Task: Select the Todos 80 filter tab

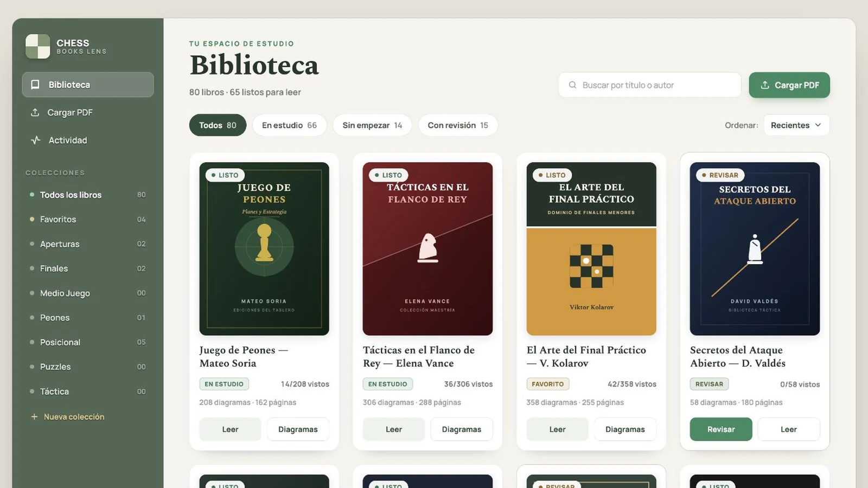Action: tap(218, 125)
